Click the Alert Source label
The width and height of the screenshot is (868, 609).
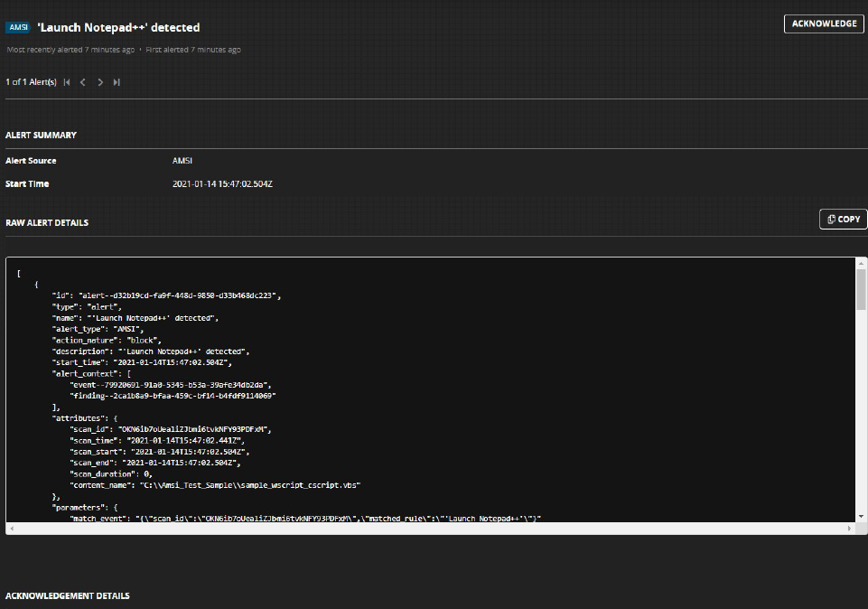(x=31, y=161)
